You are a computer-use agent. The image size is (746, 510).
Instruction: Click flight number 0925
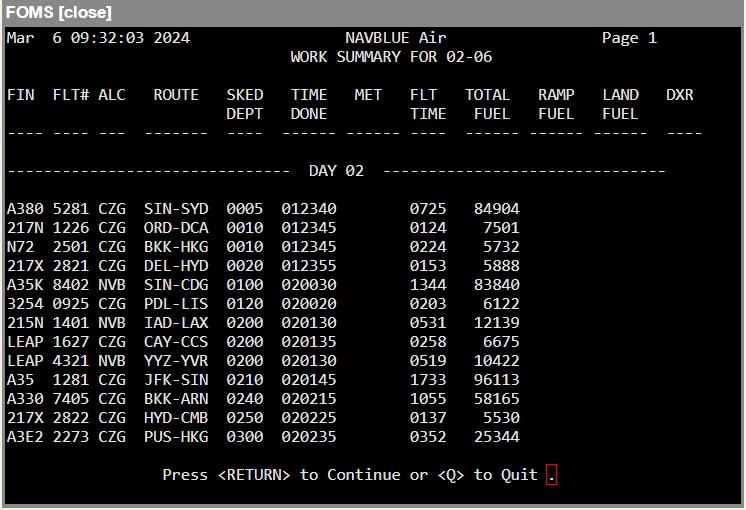point(70,304)
